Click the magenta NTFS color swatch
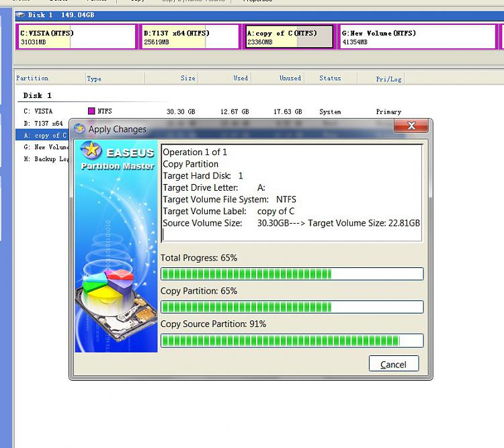 coord(91,111)
